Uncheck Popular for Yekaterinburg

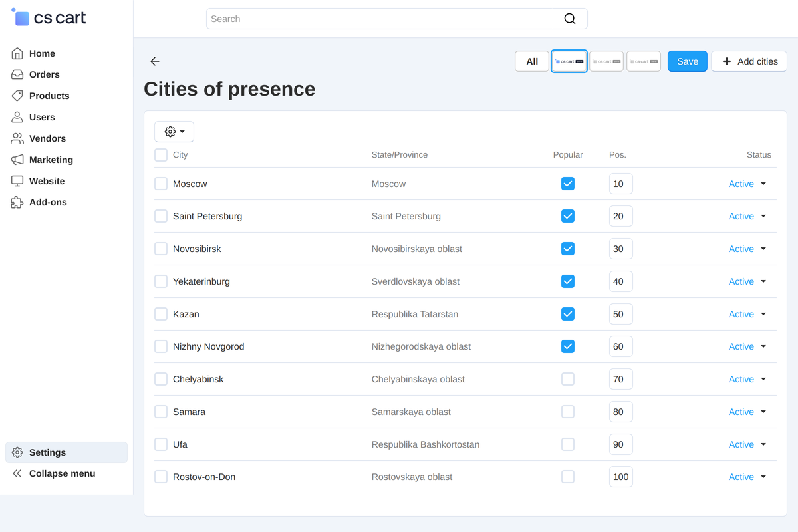[568, 281]
